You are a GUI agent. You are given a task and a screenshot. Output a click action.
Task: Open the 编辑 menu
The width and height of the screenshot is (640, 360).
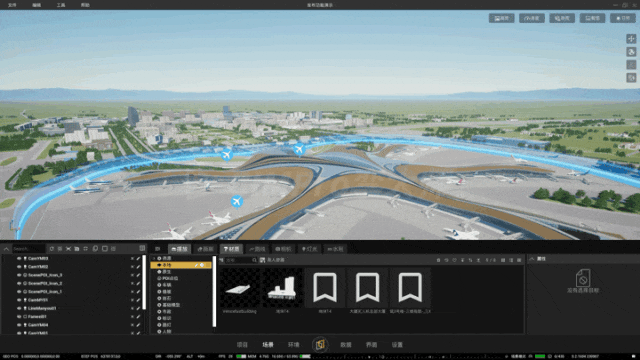click(x=36, y=5)
